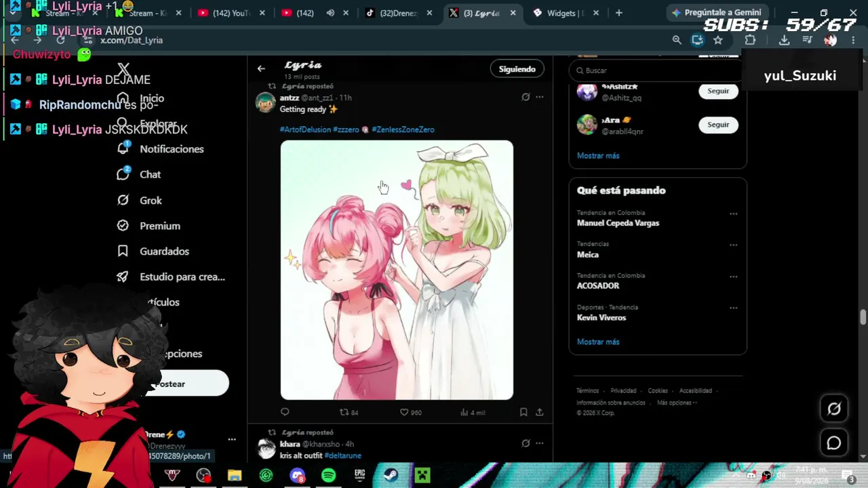The height and width of the screenshot is (488, 868).
Task: Repost antzz's post with 84 reposts
Action: coord(349,412)
